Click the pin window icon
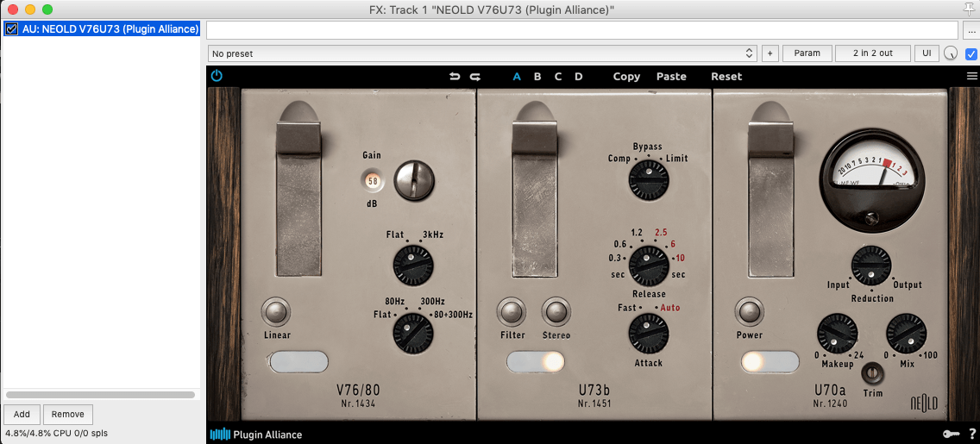The image size is (980, 444). click(971, 8)
